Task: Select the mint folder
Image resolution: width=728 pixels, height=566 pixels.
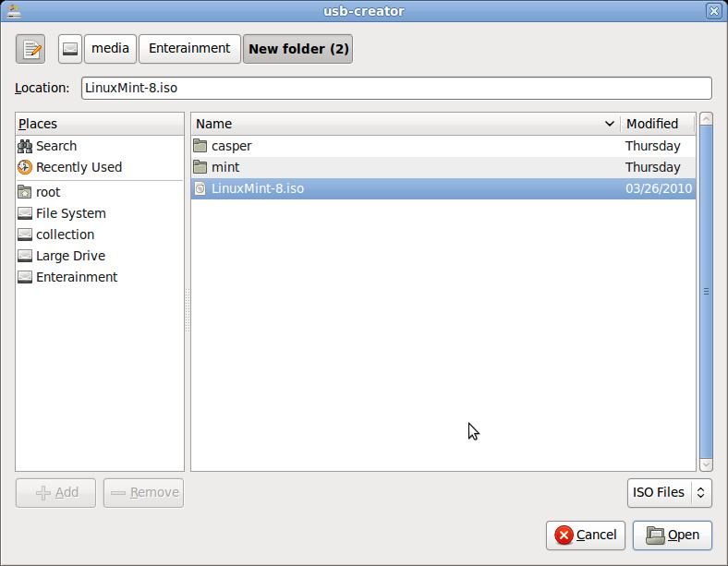Action: (443, 167)
